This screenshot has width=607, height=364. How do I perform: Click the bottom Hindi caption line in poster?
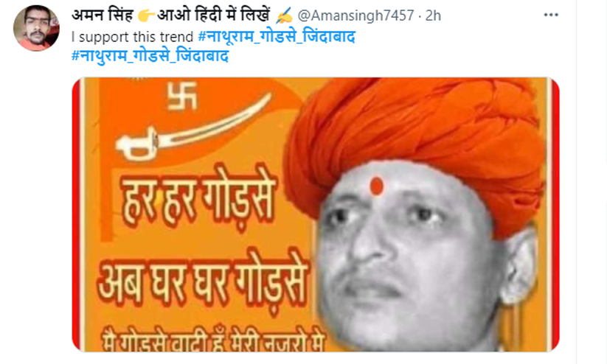click(213, 340)
